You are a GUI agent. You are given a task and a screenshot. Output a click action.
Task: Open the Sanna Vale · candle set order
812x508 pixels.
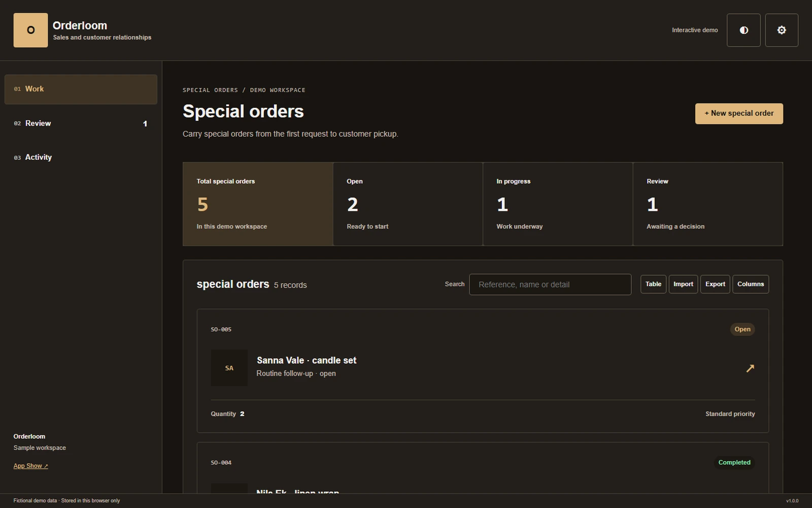coord(307,360)
